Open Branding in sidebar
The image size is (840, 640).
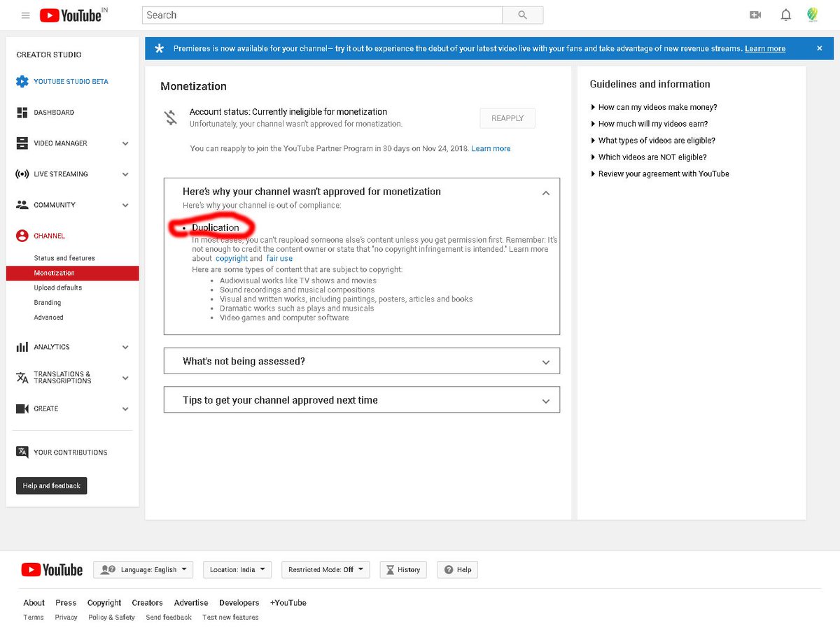pyautogui.click(x=47, y=302)
